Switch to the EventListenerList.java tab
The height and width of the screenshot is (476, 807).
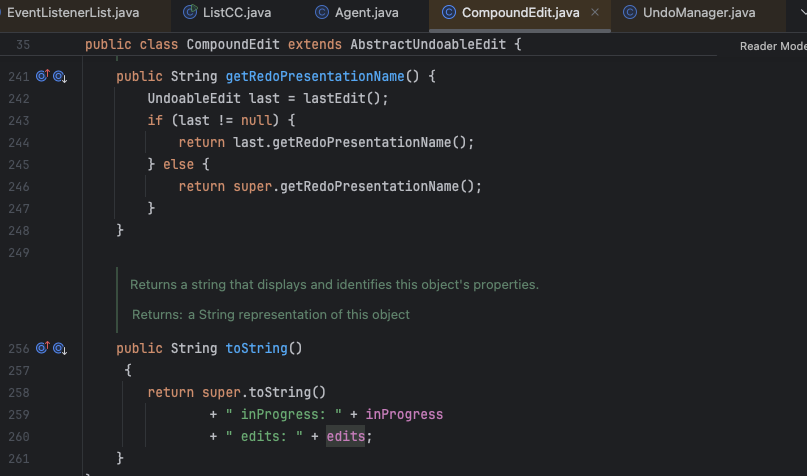coord(72,13)
